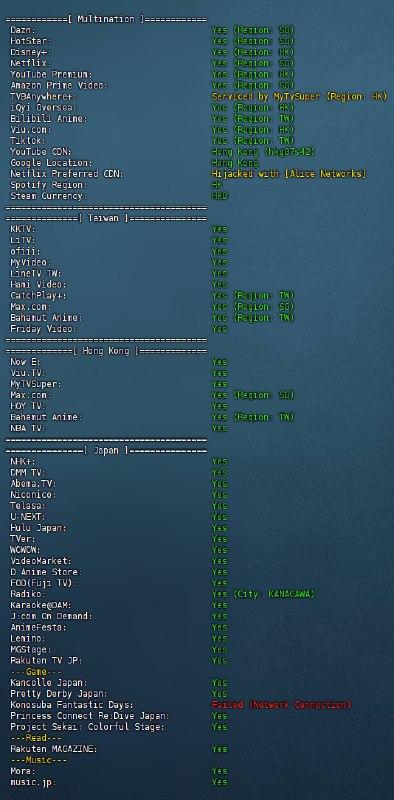The width and height of the screenshot is (394, 800).
Task: Click the Netflix row's "Yes (Region: SG)" result
Action: click(253, 63)
